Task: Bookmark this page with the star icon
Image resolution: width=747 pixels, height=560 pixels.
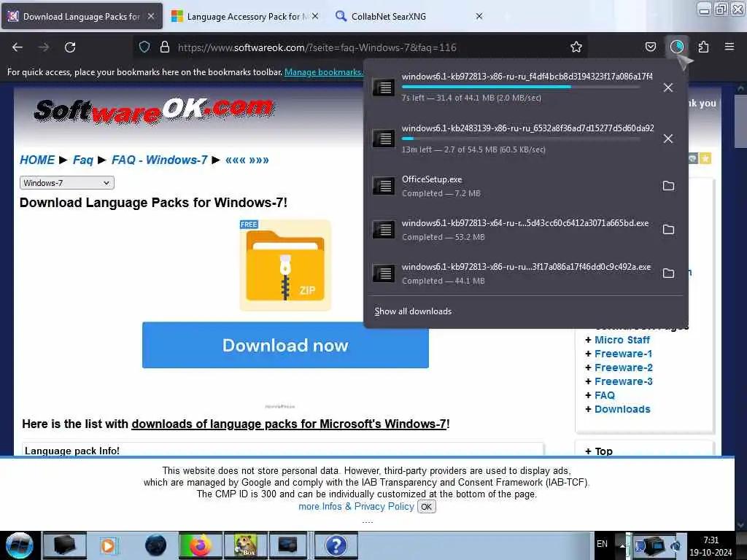Action: point(576,47)
